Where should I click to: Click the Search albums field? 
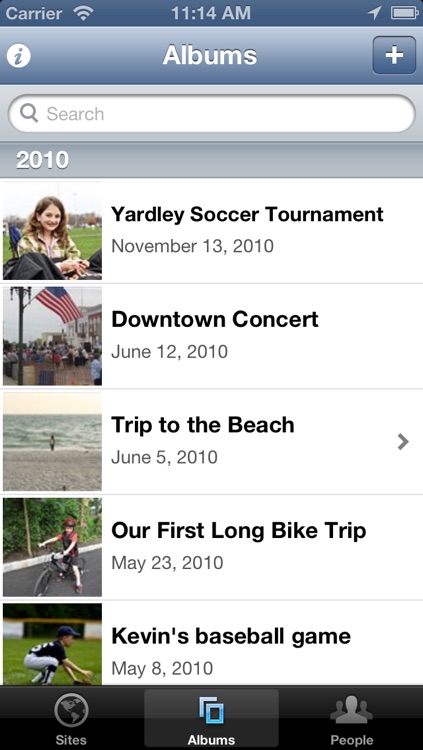point(212,113)
